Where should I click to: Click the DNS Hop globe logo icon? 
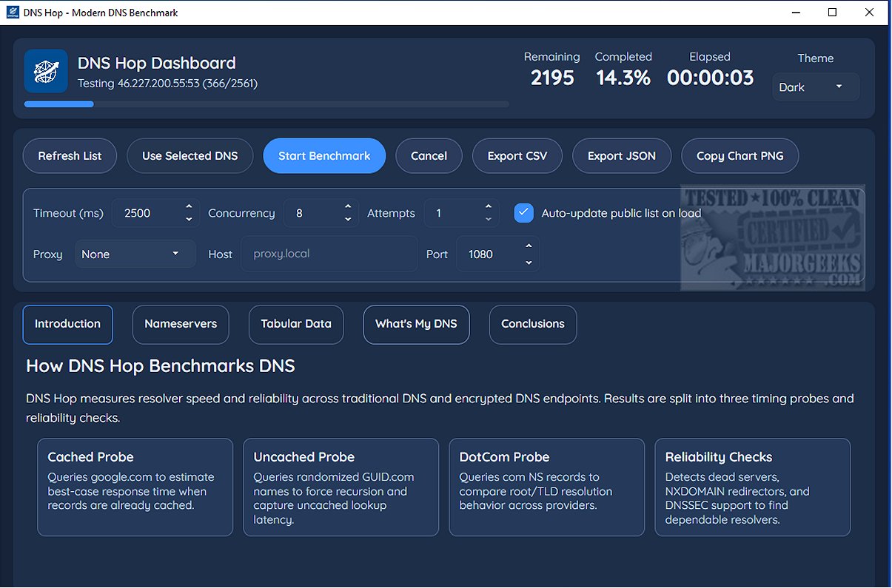coord(46,71)
